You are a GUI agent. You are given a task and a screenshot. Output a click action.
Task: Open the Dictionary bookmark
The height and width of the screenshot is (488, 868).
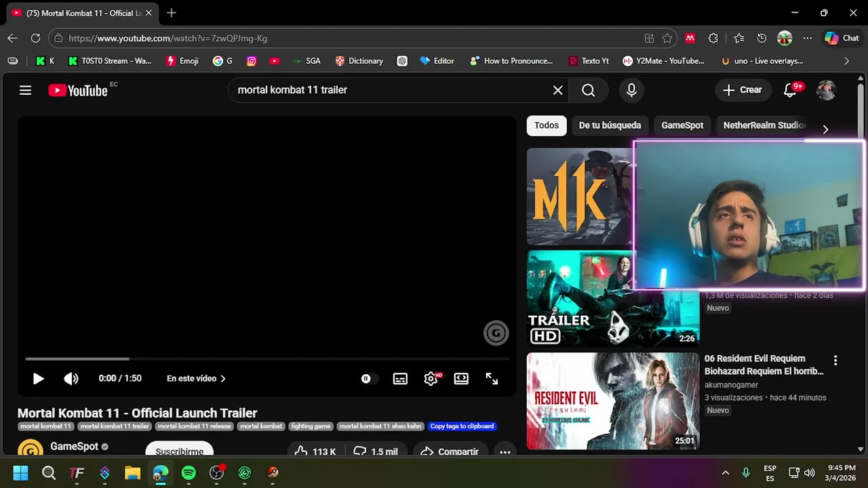[359, 61]
